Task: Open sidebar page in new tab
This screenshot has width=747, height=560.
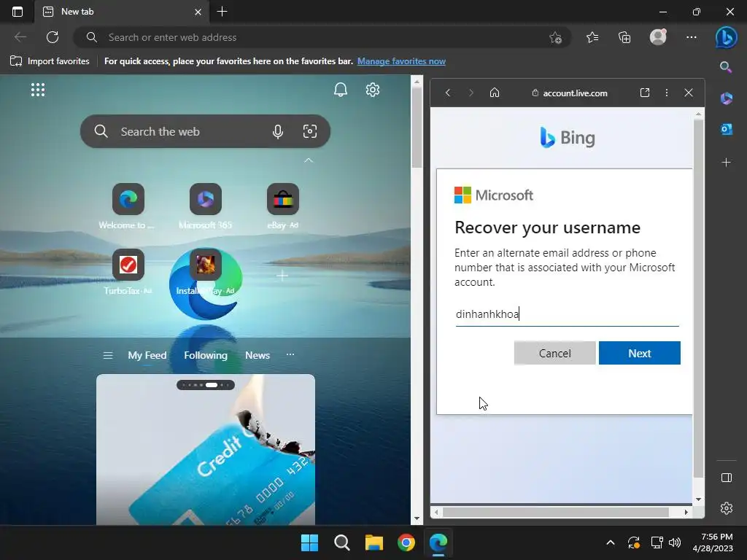Action: tap(645, 93)
